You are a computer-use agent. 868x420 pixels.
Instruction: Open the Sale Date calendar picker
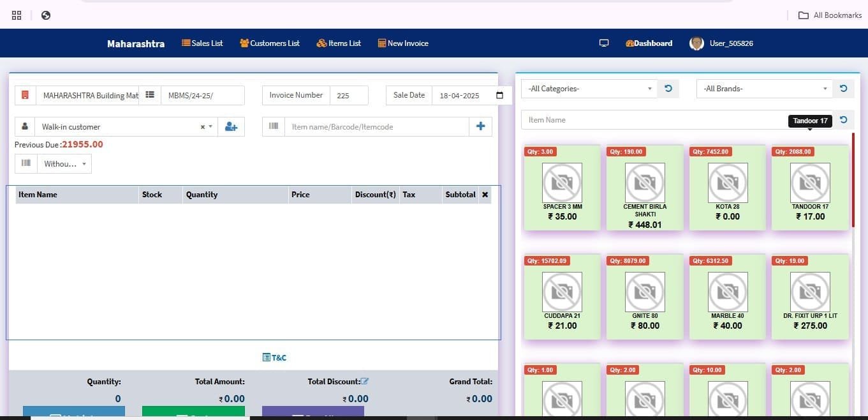click(x=499, y=96)
